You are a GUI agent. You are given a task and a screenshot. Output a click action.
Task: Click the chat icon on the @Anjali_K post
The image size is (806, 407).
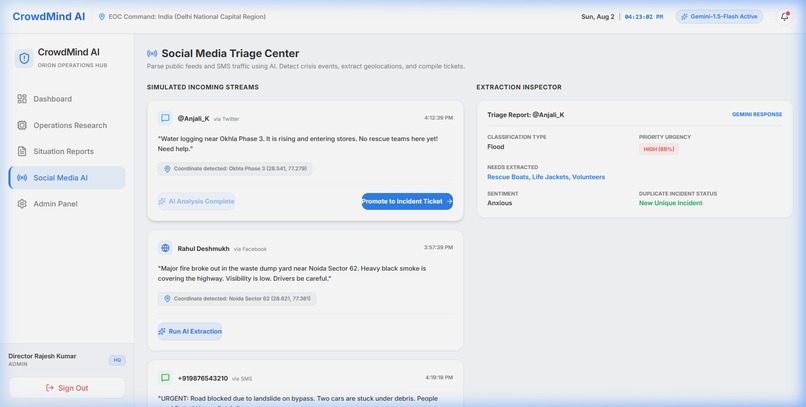pos(165,118)
